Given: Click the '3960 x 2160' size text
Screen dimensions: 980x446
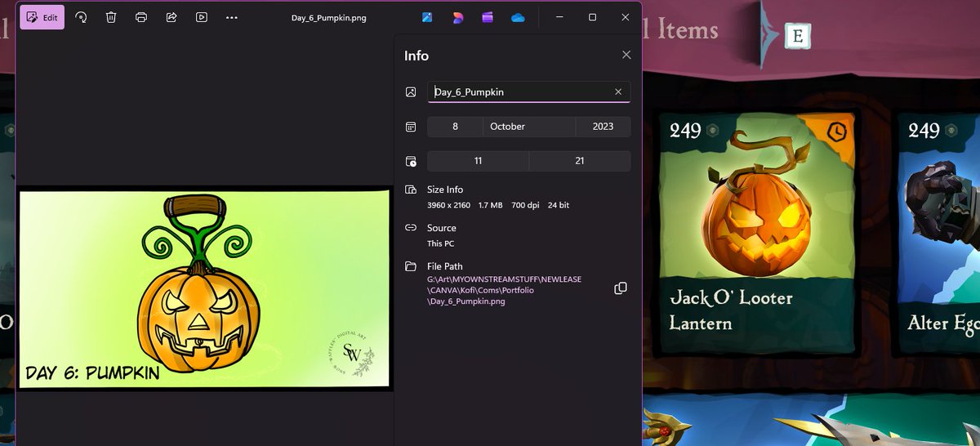Looking at the screenshot, I should 448,205.
